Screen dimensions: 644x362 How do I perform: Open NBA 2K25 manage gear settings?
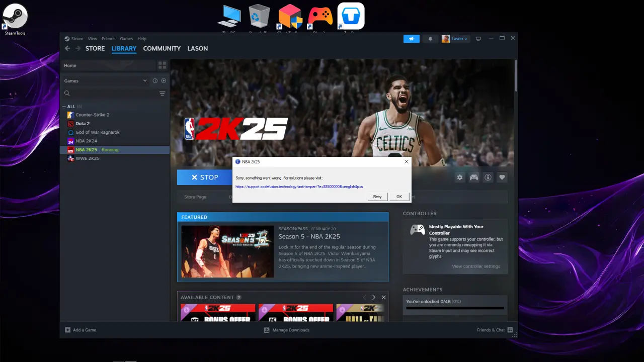coord(459,177)
